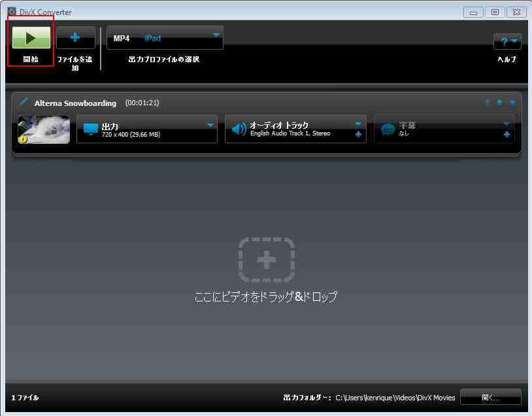Move Alterna Snowboarding up in the list

(x=499, y=102)
